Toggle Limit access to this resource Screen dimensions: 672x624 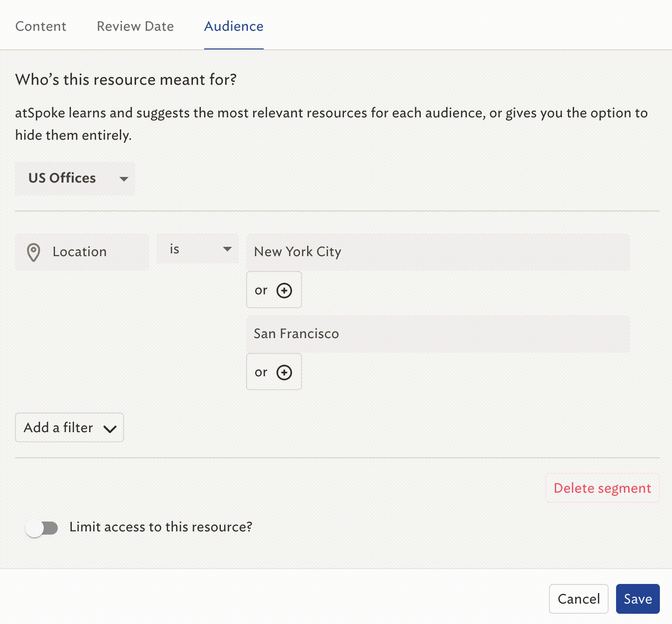pos(42,528)
